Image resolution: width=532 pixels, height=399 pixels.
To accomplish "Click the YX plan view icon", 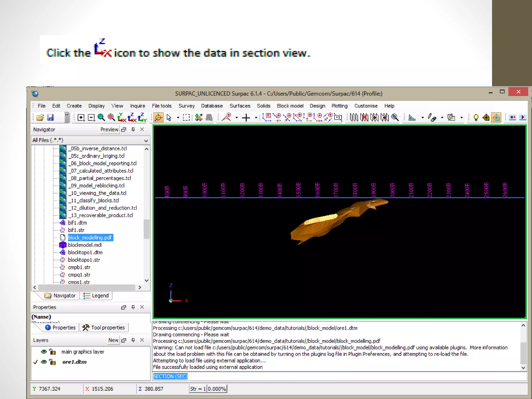I will point(122,117).
